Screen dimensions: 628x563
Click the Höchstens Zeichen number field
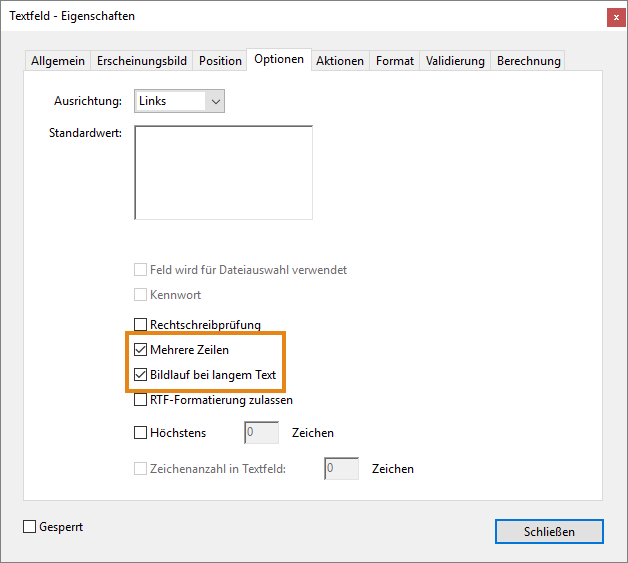pyautogui.click(x=262, y=432)
